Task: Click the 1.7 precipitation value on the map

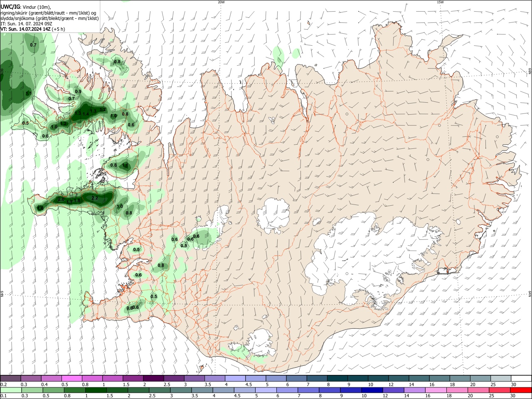Action: (x=69, y=202)
